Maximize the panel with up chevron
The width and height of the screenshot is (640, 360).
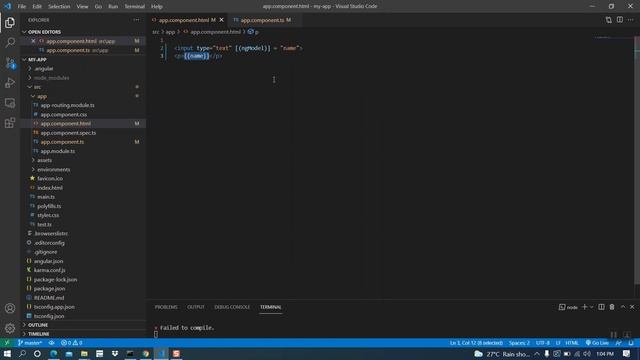tap(622, 307)
